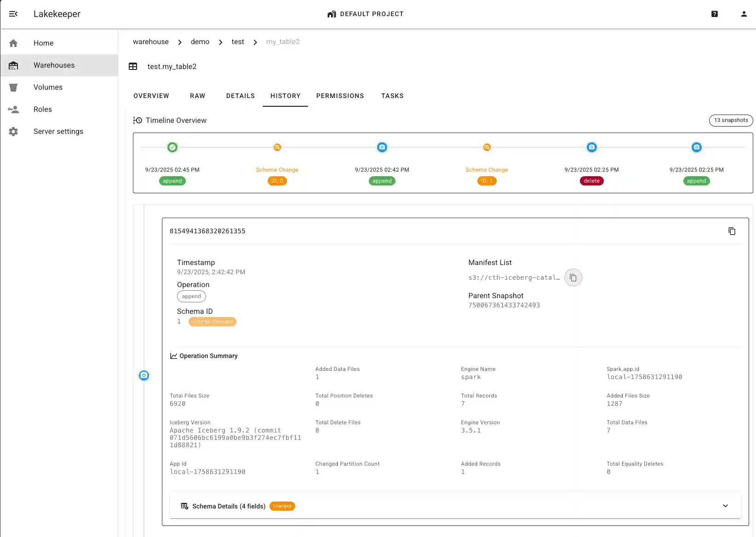Click the 13 snapshots chip
Viewport: 756px width, 537px height.
coord(731,120)
